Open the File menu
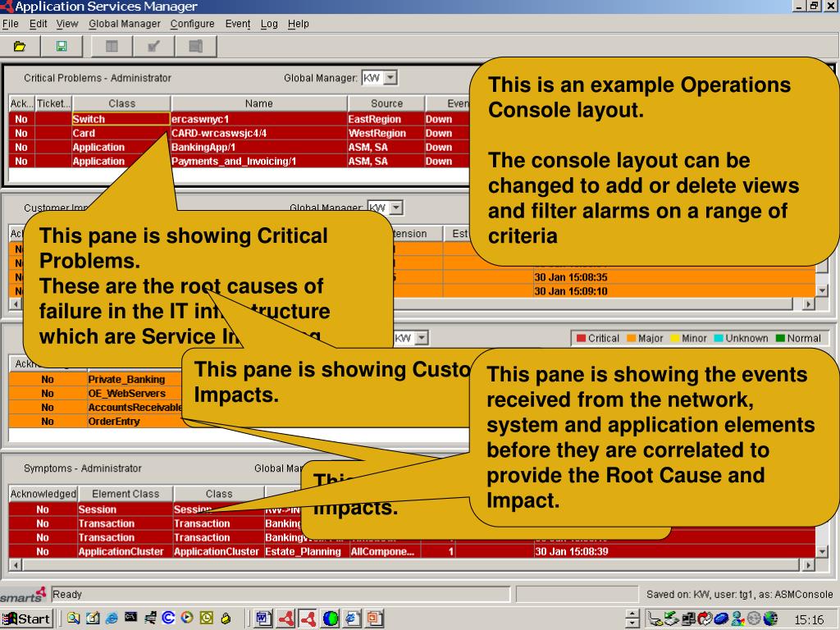This screenshot has width=840, height=630. [x=10, y=24]
